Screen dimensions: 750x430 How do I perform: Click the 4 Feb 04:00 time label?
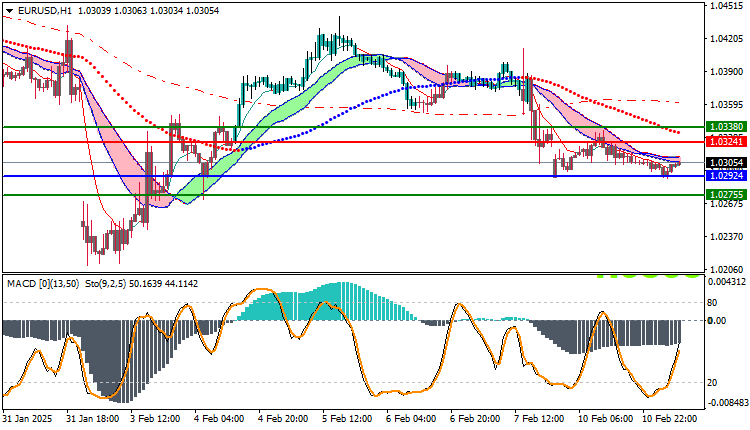tap(219, 419)
